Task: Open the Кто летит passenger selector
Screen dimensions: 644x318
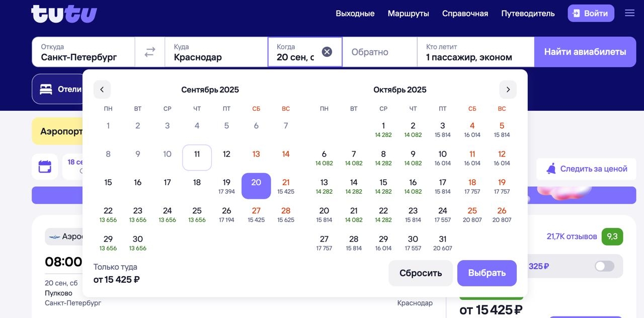Action: coord(475,52)
